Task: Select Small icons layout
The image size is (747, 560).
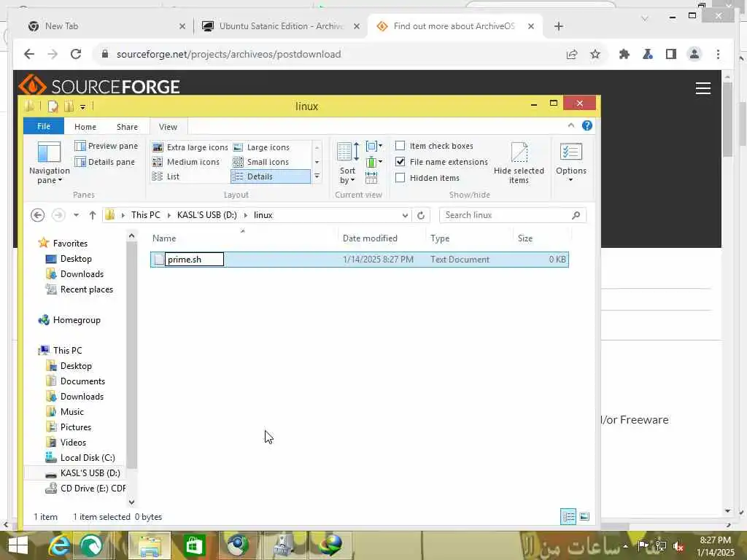Action: tap(260, 162)
